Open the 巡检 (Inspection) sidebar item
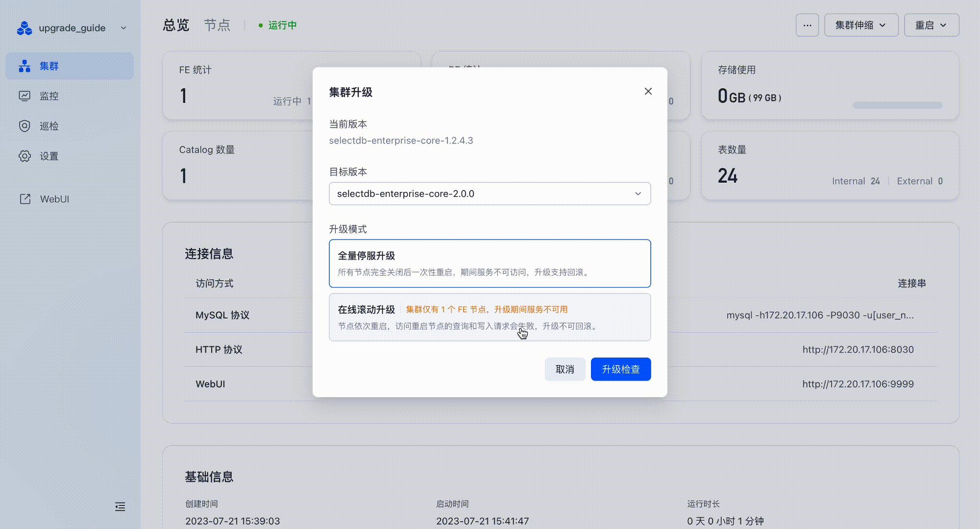This screenshot has height=529, width=980. pyautogui.click(x=49, y=126)
